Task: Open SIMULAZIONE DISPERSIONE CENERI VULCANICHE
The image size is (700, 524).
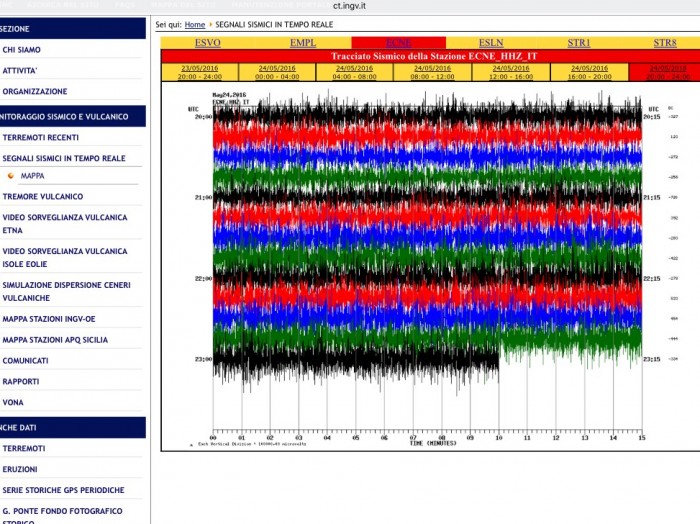Action: click(67, 291)
